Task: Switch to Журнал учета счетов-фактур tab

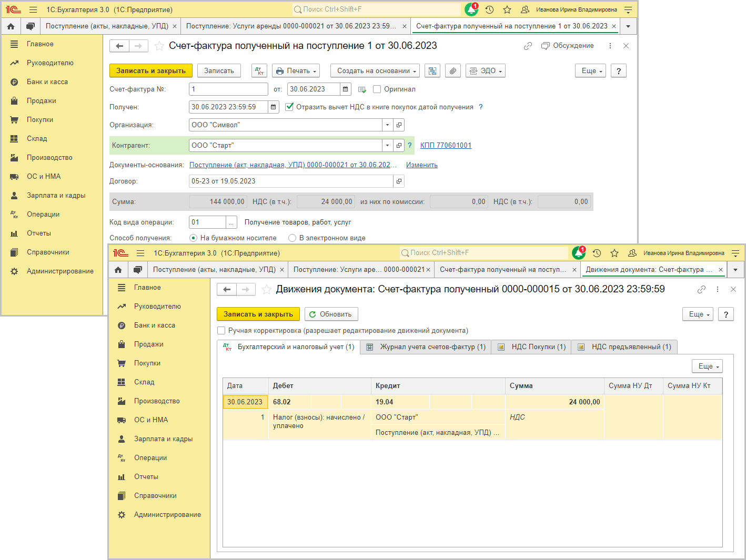Action: (426, 347)
